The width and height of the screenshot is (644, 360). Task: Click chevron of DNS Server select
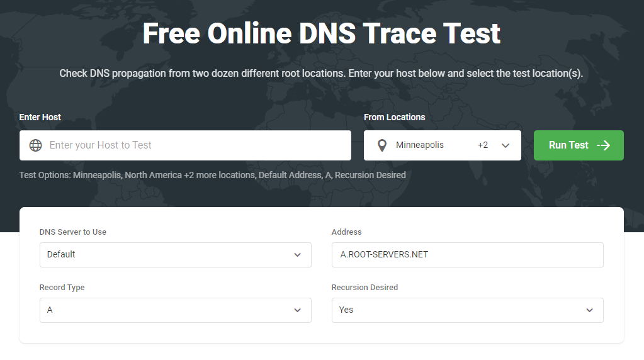[x=297, y=255]
